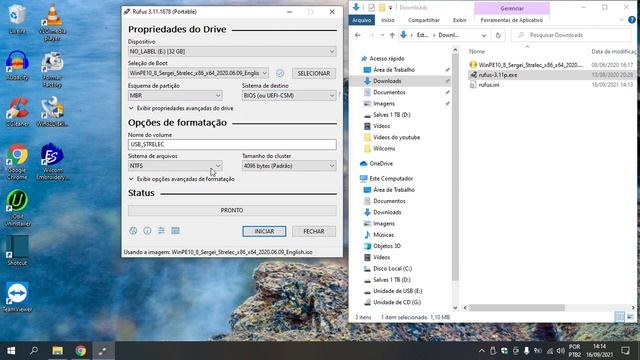The image size is (640, 360).
Task: Go up one folder in Explorer
Action: point(392,35)
